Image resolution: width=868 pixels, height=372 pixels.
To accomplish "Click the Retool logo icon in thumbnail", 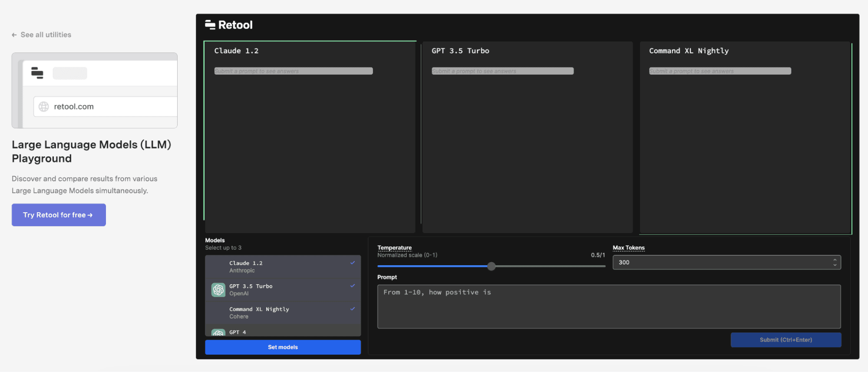I will [37, 73].
